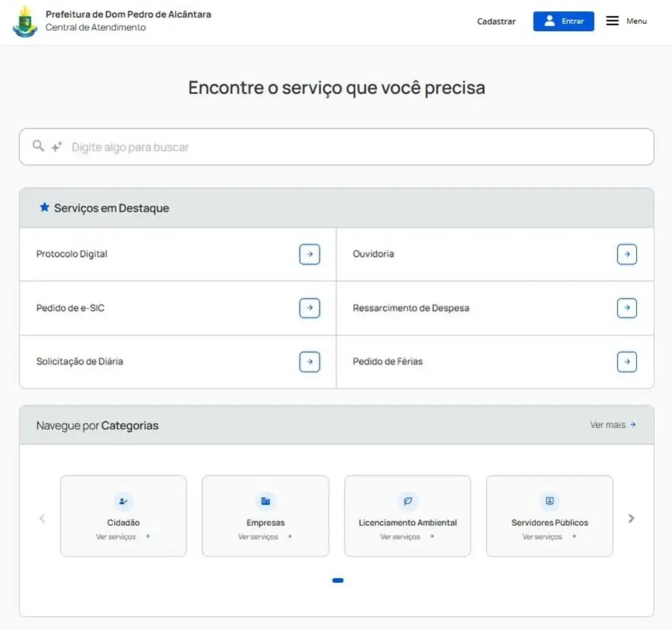Click the Cadastrar link in header
The height and width of the screenshot is (630, 672).
point(496,21)
